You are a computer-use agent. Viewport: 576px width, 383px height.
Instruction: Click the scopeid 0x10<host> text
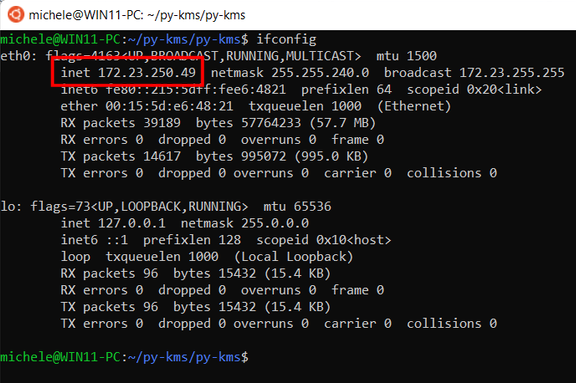(324, 240)
